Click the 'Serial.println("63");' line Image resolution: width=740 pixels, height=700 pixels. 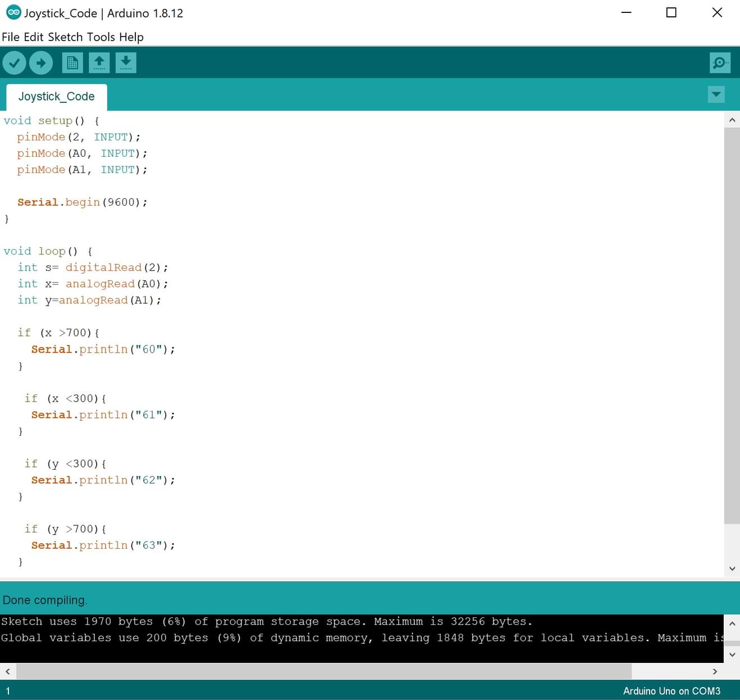103,545
